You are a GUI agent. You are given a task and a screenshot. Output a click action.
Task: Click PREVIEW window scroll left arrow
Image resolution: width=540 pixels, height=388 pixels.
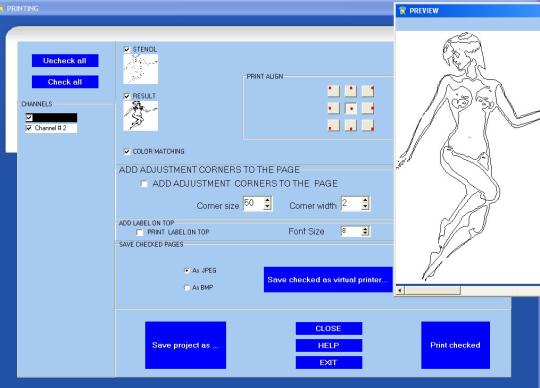click(x=400, y=291)
